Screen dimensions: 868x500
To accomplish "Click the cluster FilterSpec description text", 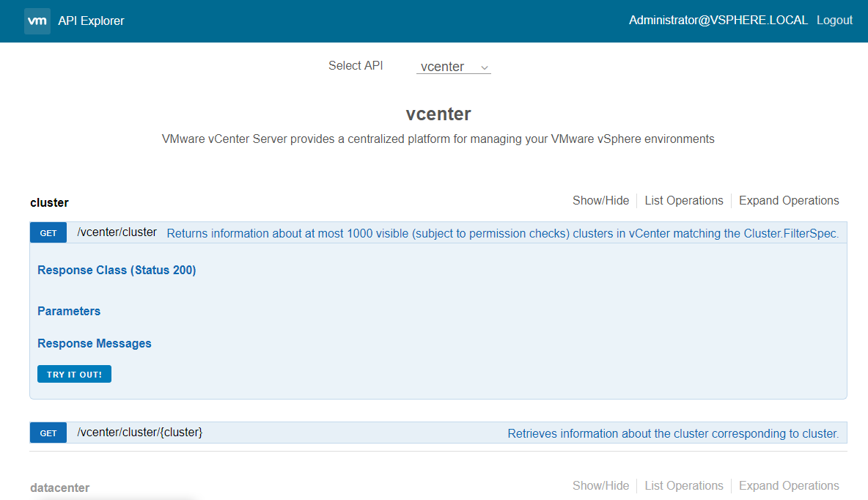I will click(x=502, y=234).
